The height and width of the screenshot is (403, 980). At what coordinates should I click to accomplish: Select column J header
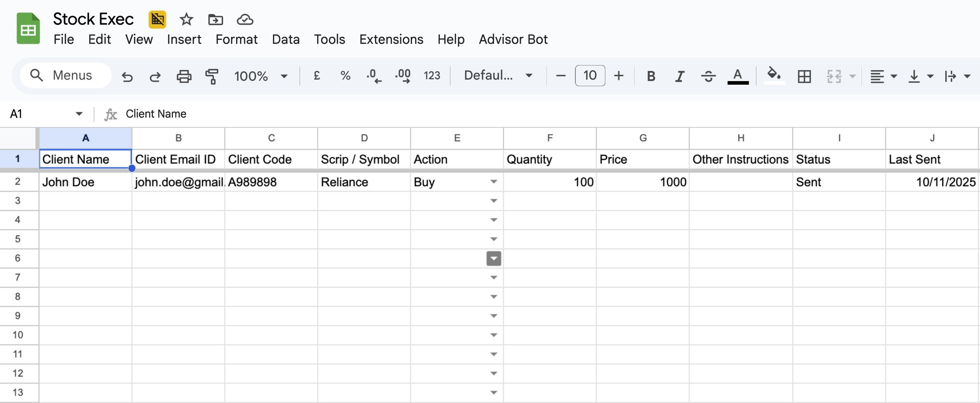(932, 138)
